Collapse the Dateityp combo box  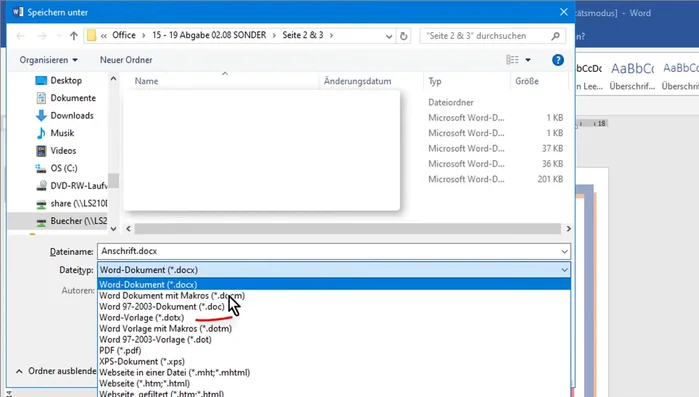[564, 270]
